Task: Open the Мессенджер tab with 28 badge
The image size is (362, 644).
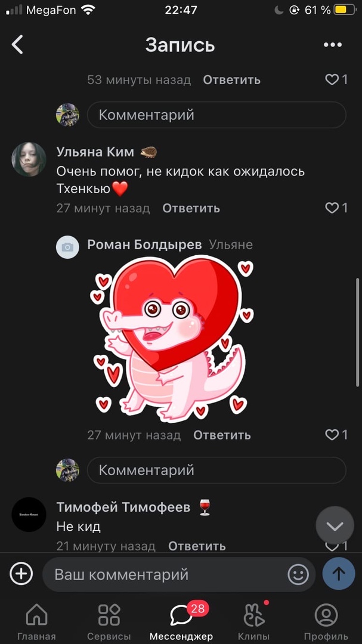Action: tap(181, 621)
